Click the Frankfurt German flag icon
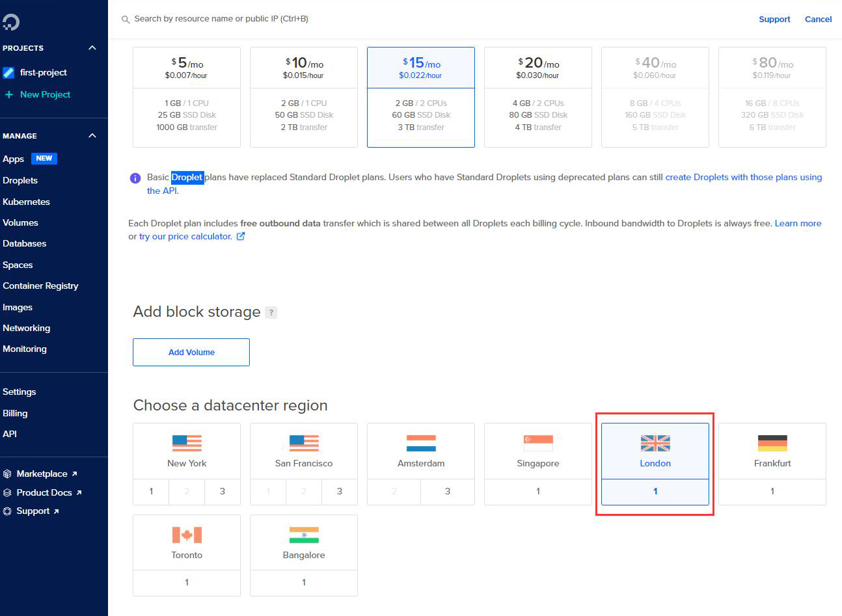Image resolution: width=842 pixels, height=616 pixels. coord(772,443)
